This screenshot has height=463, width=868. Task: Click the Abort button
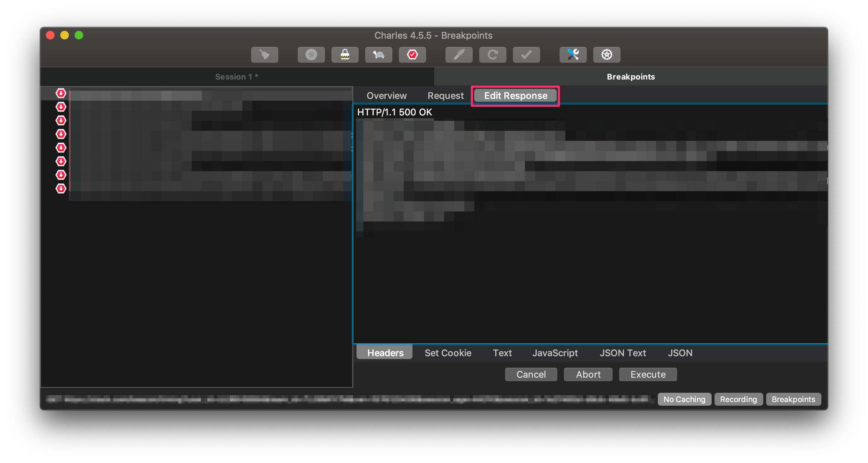(588, 374)
